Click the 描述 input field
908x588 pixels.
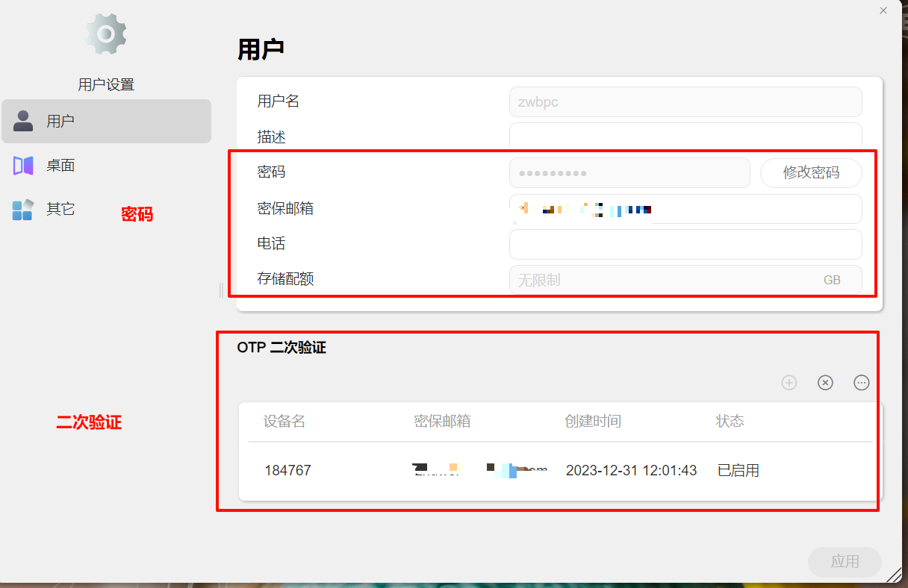[x=685, y=136]
